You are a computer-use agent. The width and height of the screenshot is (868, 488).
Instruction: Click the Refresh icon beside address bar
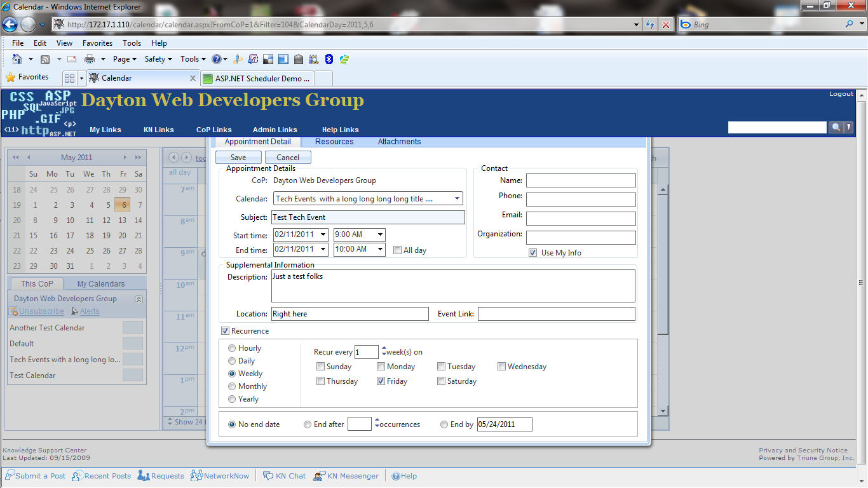pos(650,25)
